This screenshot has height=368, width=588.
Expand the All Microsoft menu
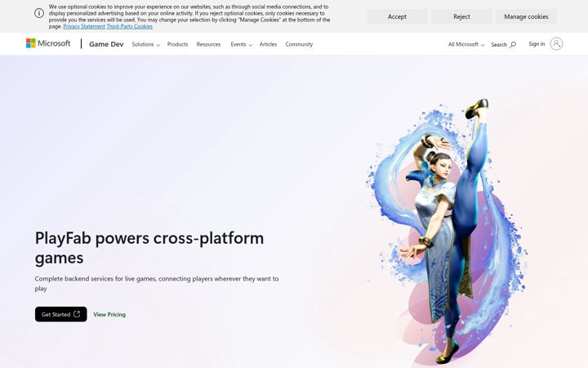pyautogui.click(x=466, y=44)
